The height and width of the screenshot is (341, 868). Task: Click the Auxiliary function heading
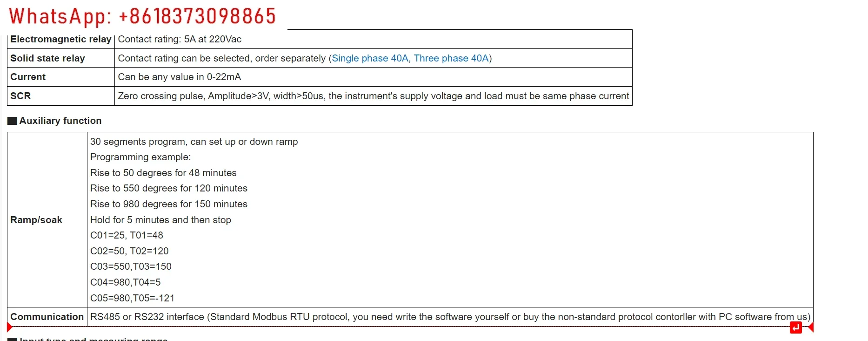pos(60,121)
